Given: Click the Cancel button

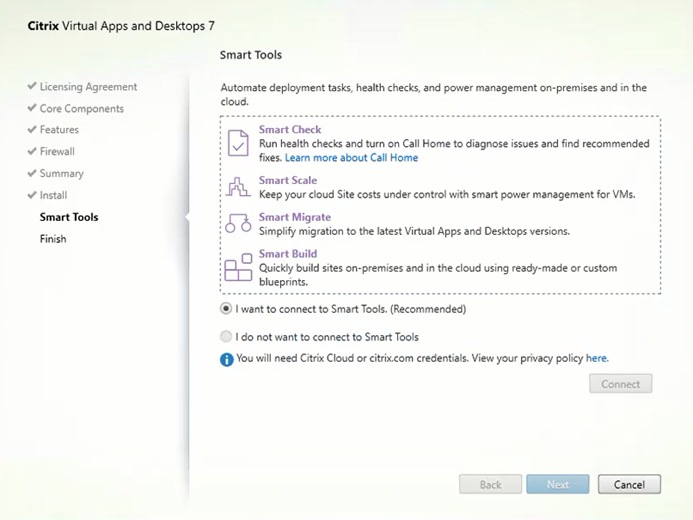Looking at the screenshot, I should (x=629, y=484).
